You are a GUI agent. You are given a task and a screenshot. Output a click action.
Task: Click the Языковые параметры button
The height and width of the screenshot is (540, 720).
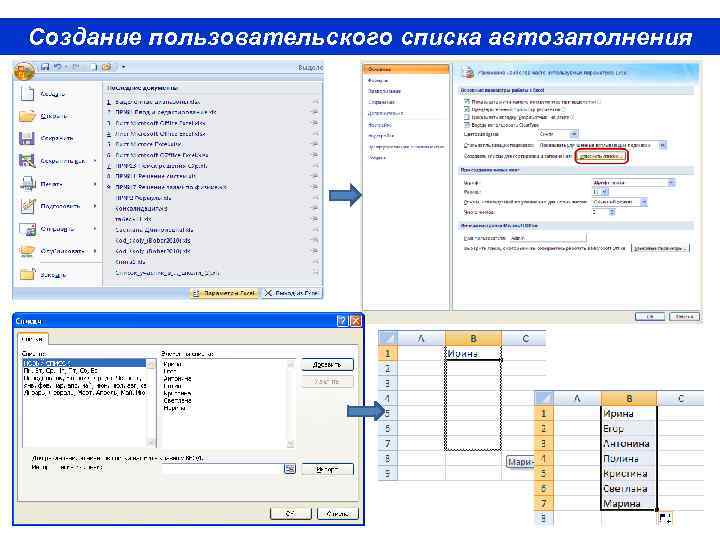click(x=660, y=248)
